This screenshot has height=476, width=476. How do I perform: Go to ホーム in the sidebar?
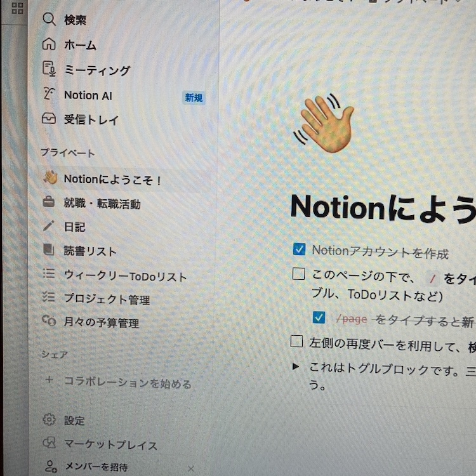click(x=80, y=46)
